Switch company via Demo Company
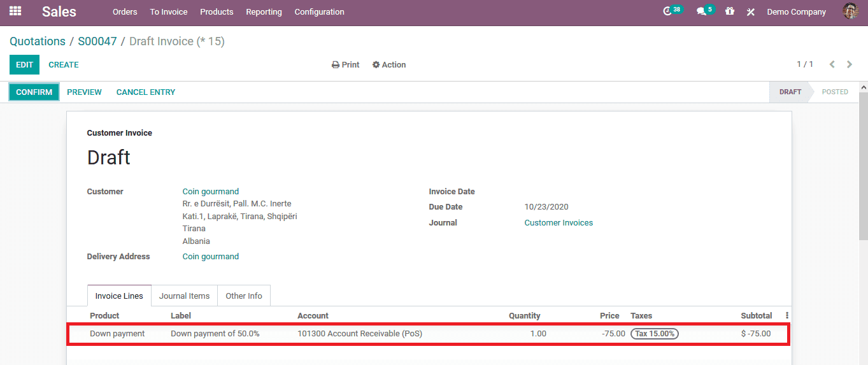Image resolution: width=868 pixels, height=365 pixels. 796,11
